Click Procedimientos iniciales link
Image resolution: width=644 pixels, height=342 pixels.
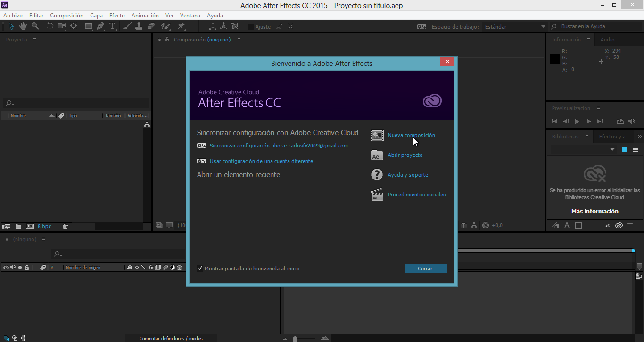pos(416,195)
